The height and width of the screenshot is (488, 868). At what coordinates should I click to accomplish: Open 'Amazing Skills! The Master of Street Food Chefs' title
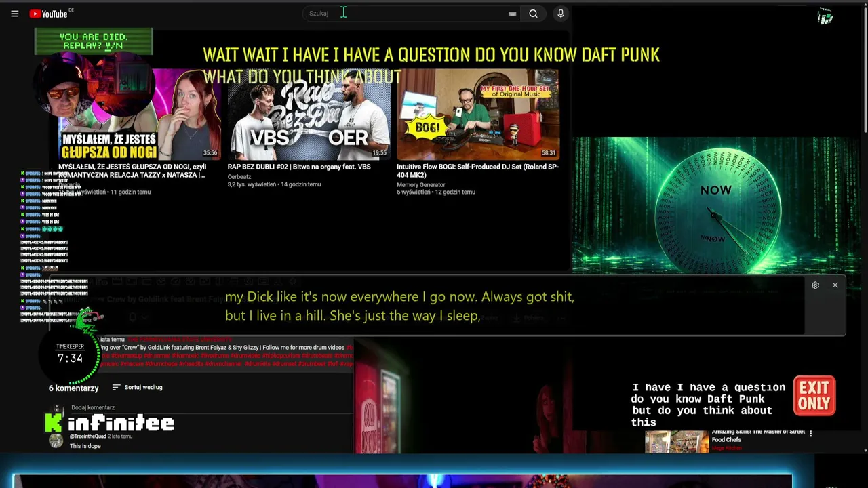(758, 435)
